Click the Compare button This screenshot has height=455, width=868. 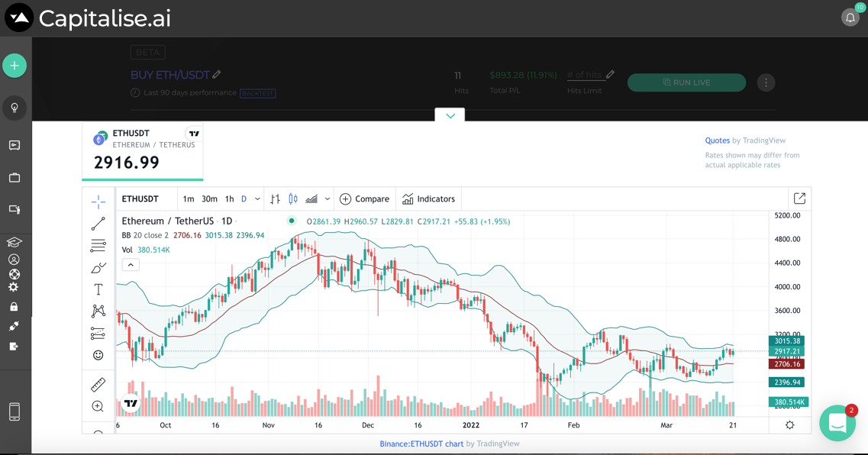(x=364, y=199)
